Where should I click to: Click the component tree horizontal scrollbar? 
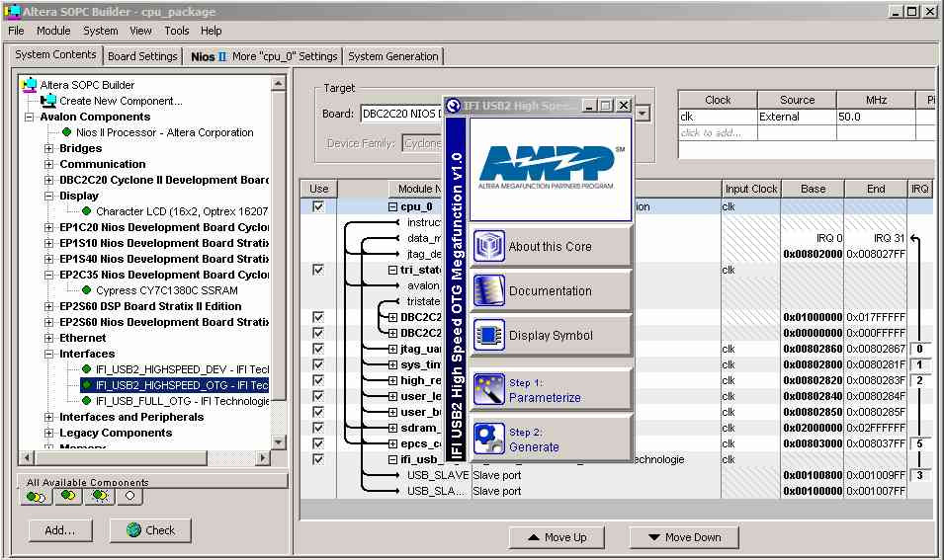121,457
